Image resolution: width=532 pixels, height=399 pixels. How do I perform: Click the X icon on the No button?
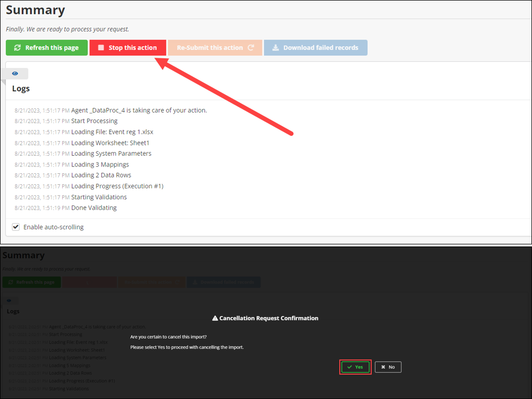383,367
